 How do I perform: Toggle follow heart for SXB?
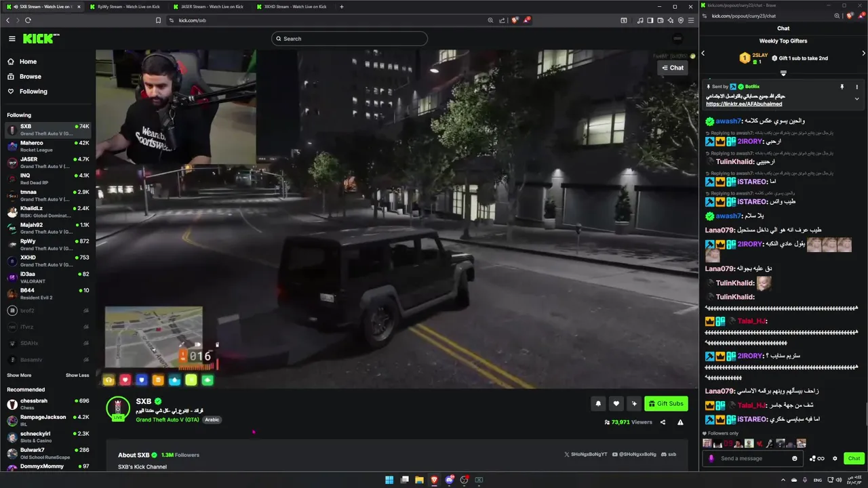[616, 404]
